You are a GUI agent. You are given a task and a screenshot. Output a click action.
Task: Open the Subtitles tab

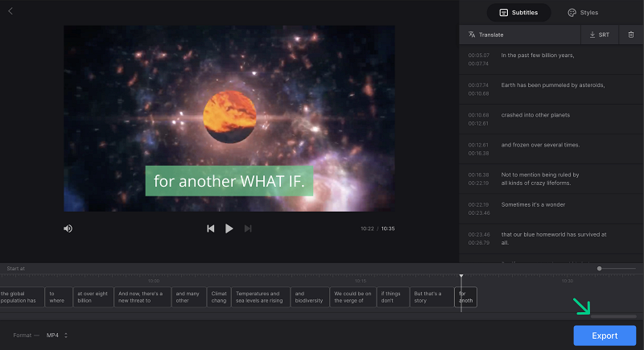coord(518,13)
